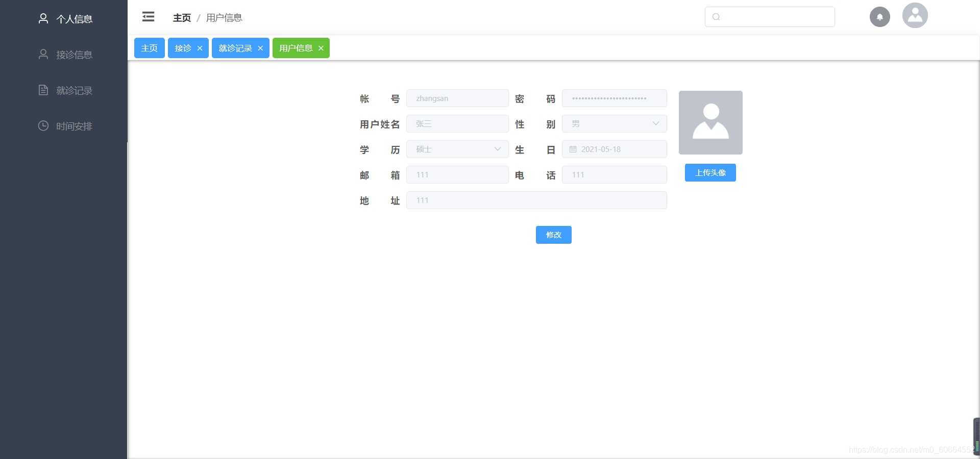Close the 就诊记录 tab
The image size is (980, 459).
(x=260, y=48)
